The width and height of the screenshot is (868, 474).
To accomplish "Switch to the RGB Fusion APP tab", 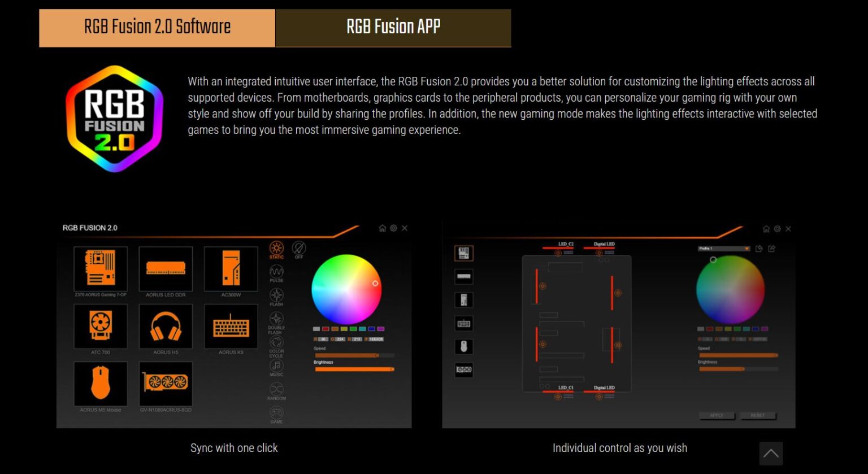I will coord(393,28).
